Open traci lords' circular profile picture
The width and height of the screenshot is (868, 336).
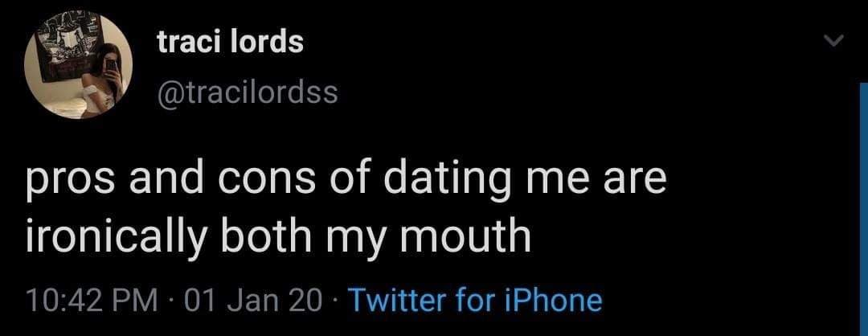[79, 65]
